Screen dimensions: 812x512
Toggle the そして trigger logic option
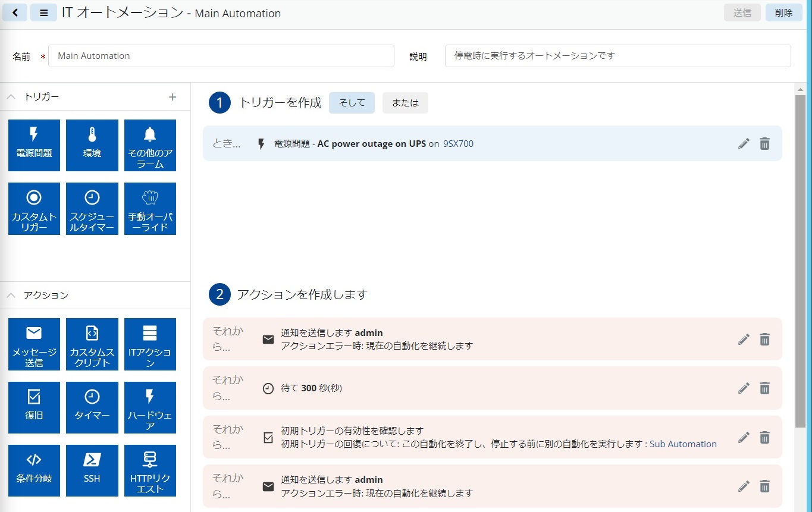point(352,103)
